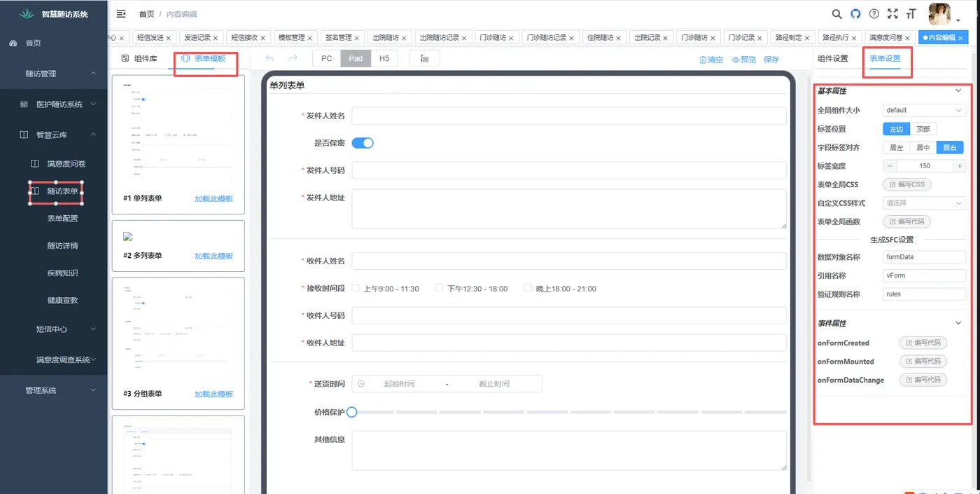Open the search icon in the header
Image resolution: width=980 pixels, height=494 pixels.
tap(836, 13)
